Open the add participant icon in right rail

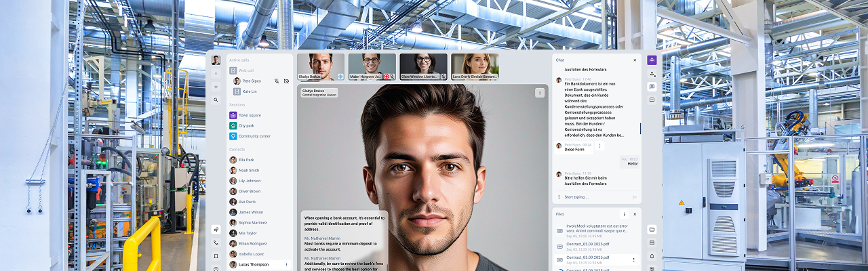click(x=652, y=73)
